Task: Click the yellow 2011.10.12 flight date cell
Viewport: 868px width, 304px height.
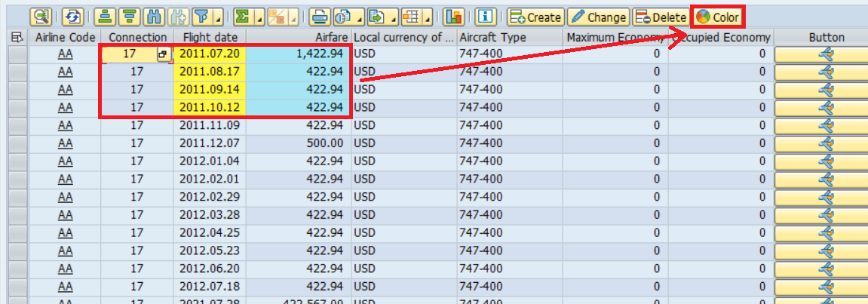Action: point(210,107)
